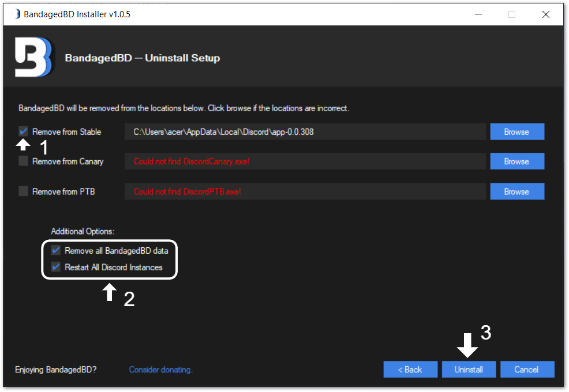569x392 pixels.
Task: Click the BandagedBD — Uninstall Setup heading
Action: pyautogui.click(x=142, y=58)
